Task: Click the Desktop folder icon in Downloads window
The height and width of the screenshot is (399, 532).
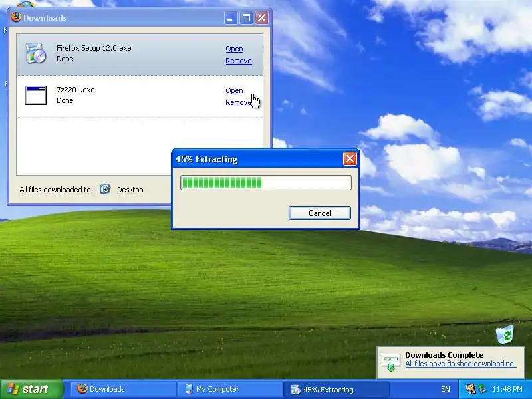Action: click(x=105, y=189)
